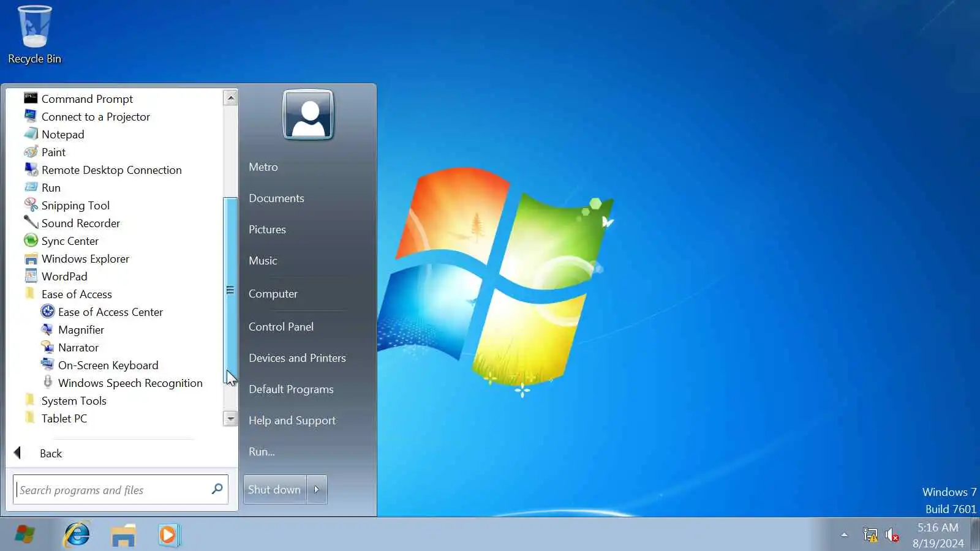Select the Sound Recorder label

click(x=81, y=223)
